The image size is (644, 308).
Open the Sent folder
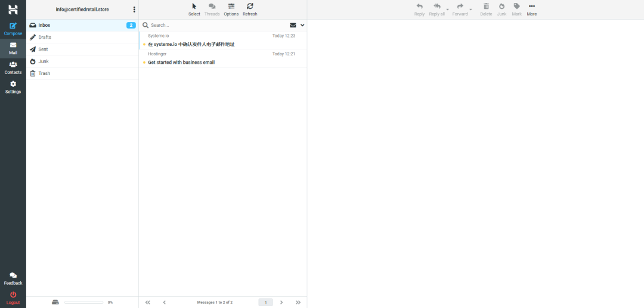82,49
